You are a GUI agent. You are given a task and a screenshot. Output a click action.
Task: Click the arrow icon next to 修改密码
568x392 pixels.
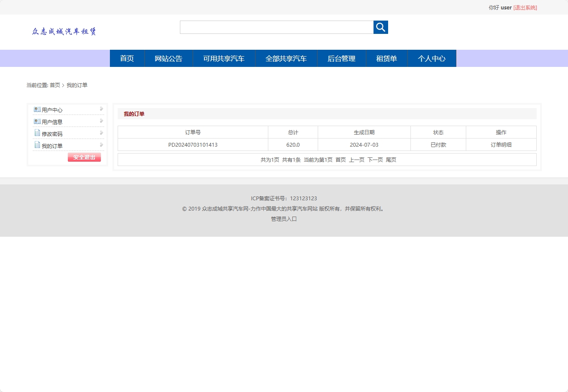(101, 133)
